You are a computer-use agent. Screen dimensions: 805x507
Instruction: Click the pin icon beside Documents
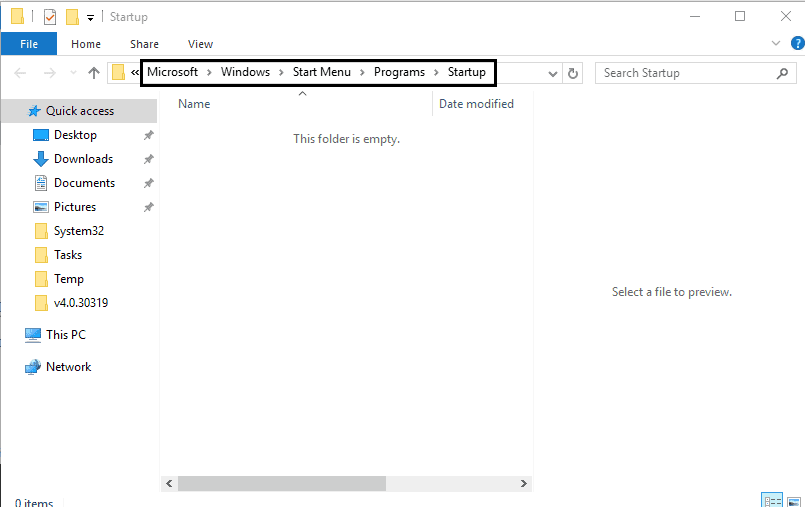pos(148,183)
